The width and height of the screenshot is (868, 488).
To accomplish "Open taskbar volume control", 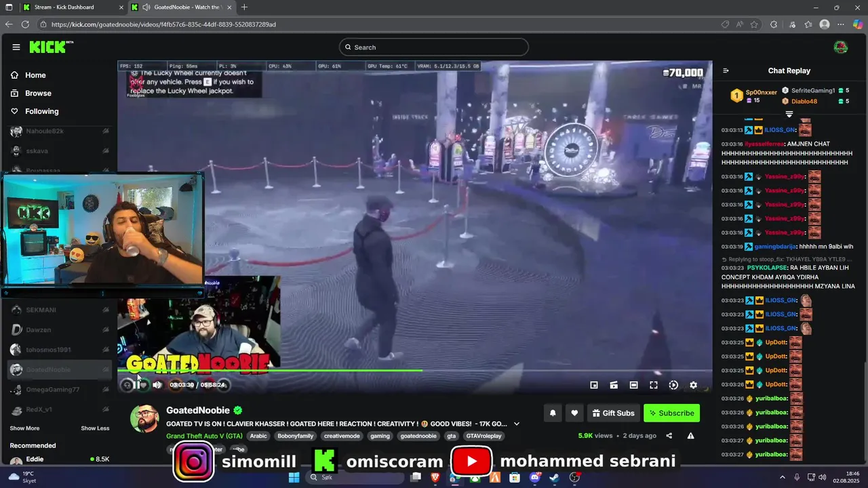I will (x=823, y=477).
